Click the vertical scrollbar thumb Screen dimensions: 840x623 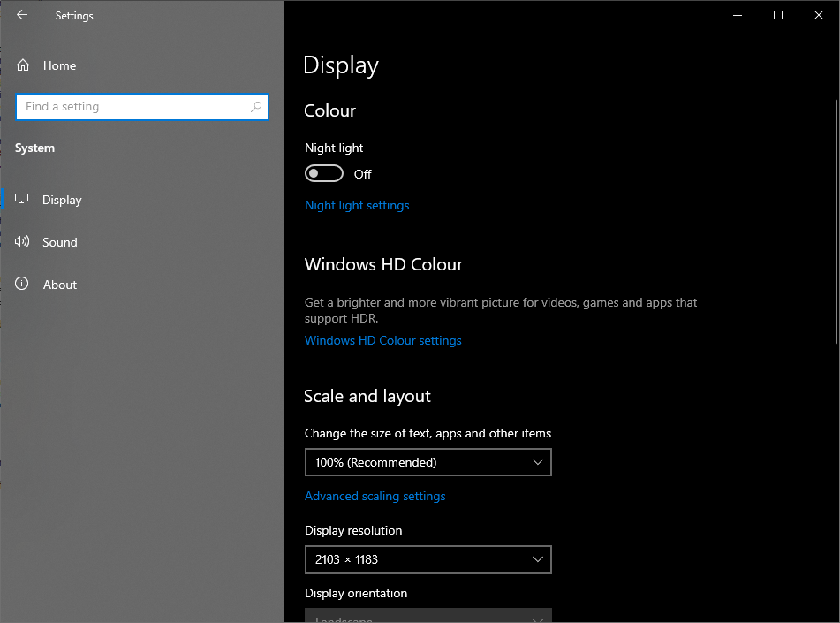pos(836,222)
